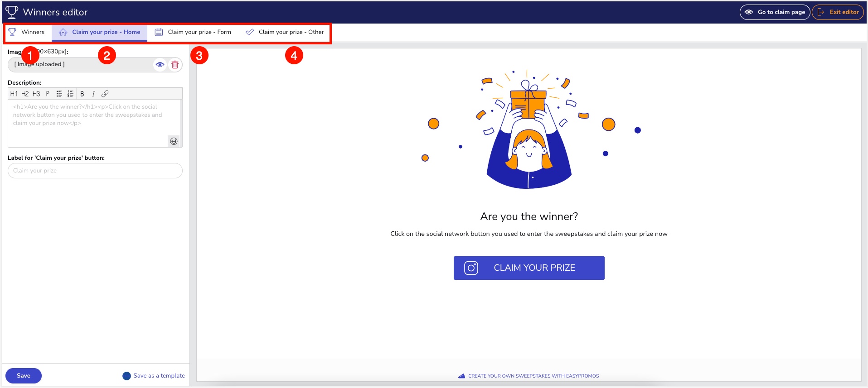
Task: Click the 'Claim your prize' label input field
Action: point(95,171)
